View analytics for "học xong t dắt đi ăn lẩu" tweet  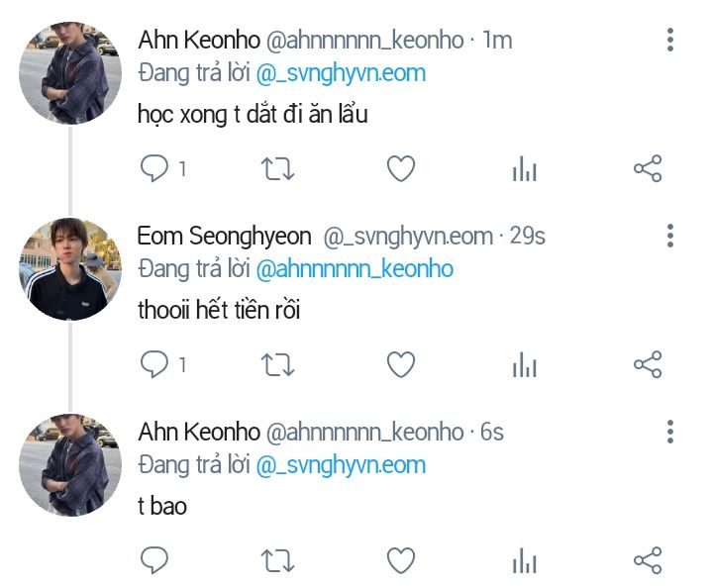coord(524,169)
